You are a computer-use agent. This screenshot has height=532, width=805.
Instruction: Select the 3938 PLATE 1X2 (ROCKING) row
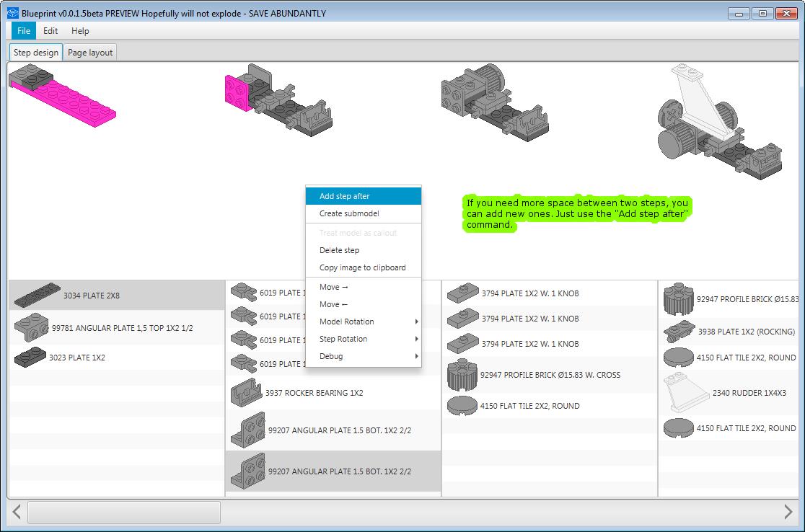coord(729,332)
